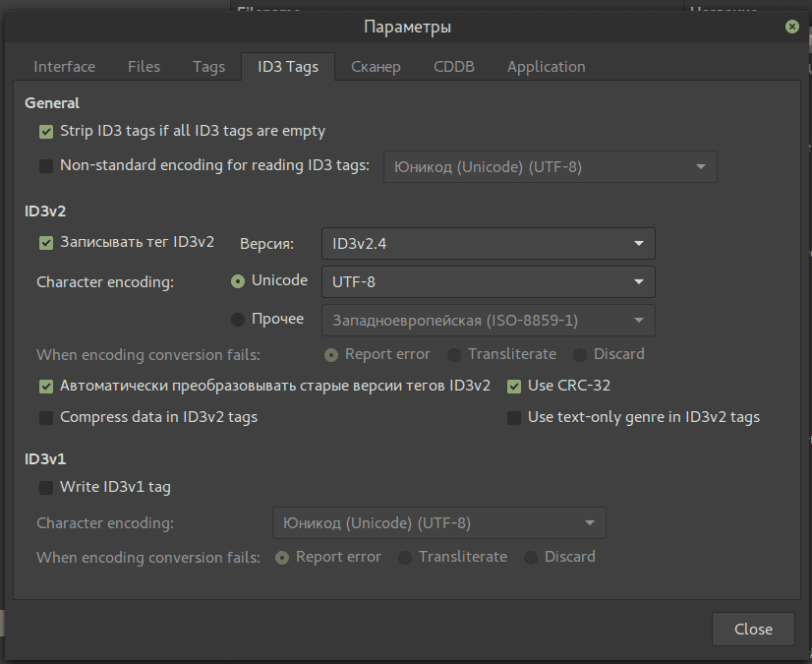
Task: Switch to the Interface tab
Action: [x=65, y=67]
